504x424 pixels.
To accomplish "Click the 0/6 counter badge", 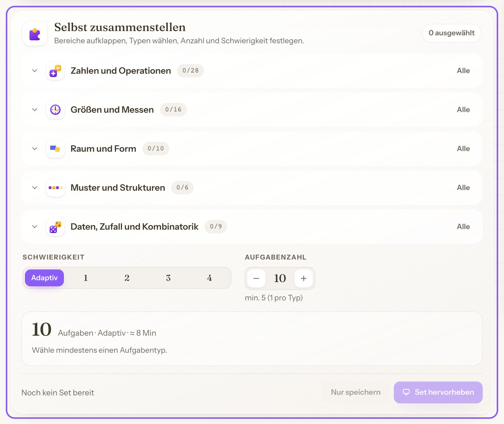I will (x=182, y=188).
